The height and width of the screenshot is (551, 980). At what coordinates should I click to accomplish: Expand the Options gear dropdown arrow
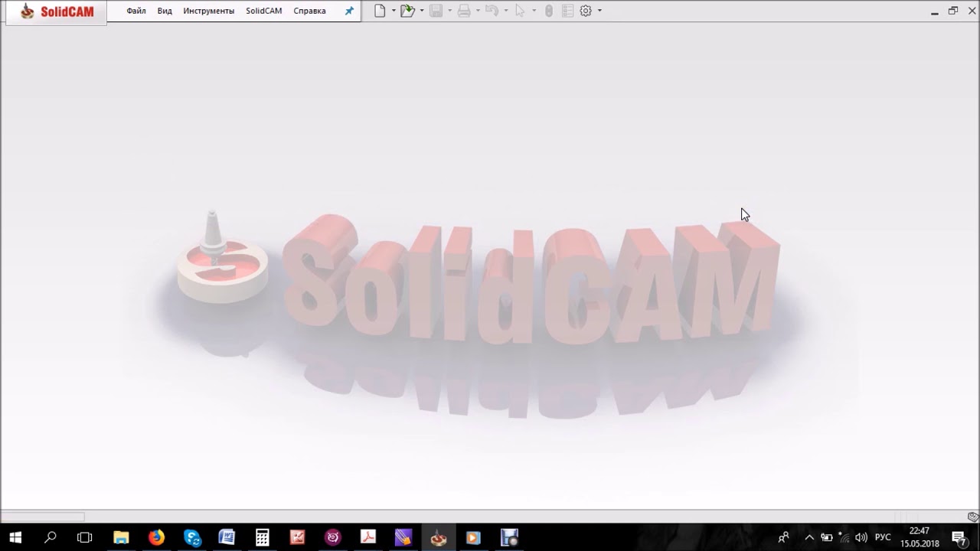pyautogui.click(x=599, y=11)
